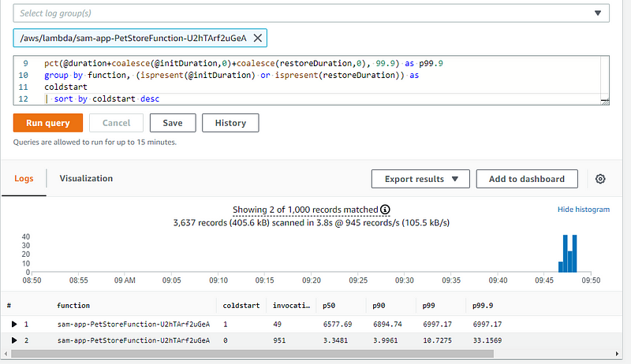The height and width of the screenshot is (364, 631).
Task: Click the invocati… column header
Action: pyautogui.click(x=291, y=306)
